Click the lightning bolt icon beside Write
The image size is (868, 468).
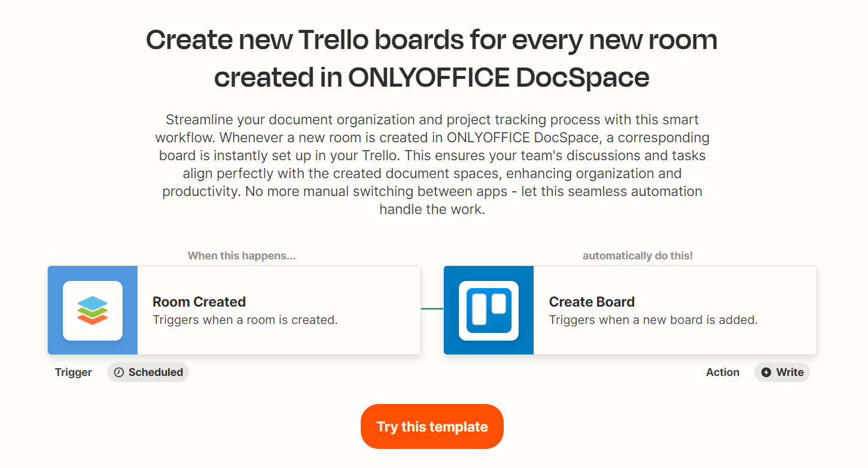tap(766, 372)
